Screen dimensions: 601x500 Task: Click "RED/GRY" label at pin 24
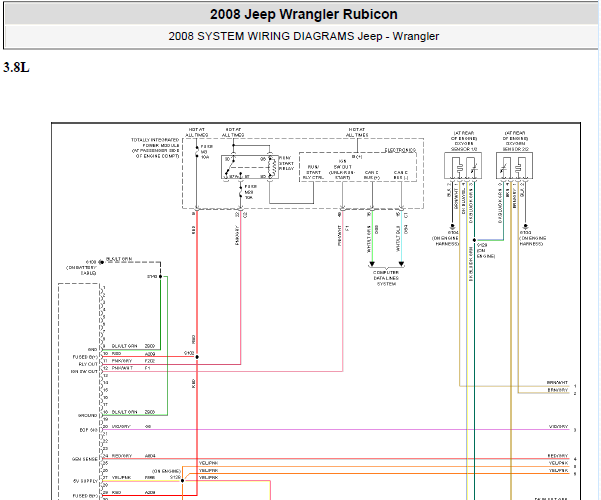[x=122, y=456]
